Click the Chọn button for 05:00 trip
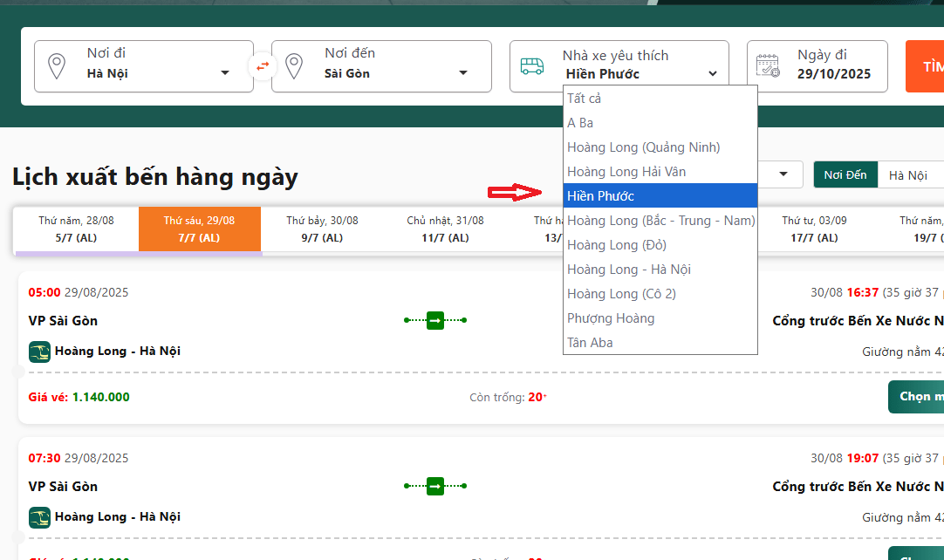 (x=915, y=397)
